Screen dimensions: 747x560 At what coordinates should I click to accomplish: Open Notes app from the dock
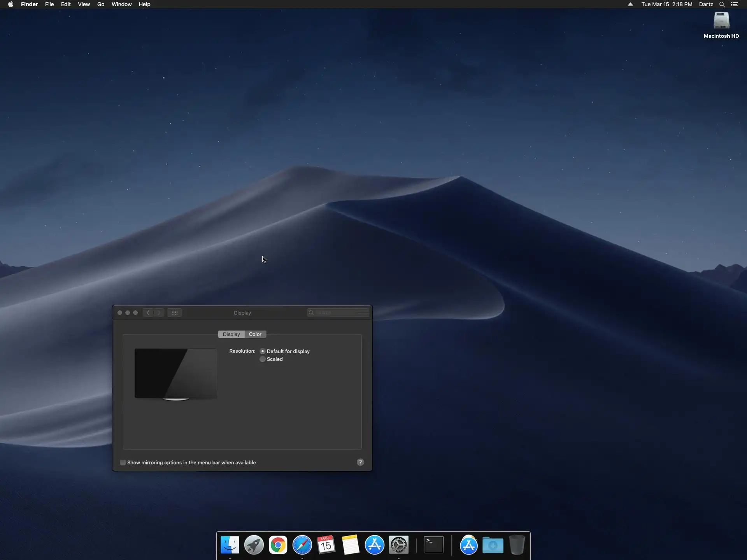pyautogui.click(x=350, y=545)
